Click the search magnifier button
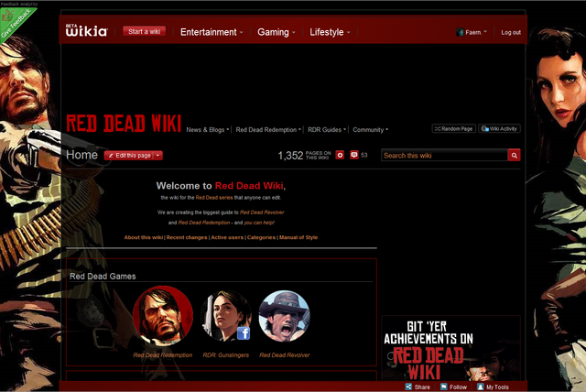 point(514,155)
